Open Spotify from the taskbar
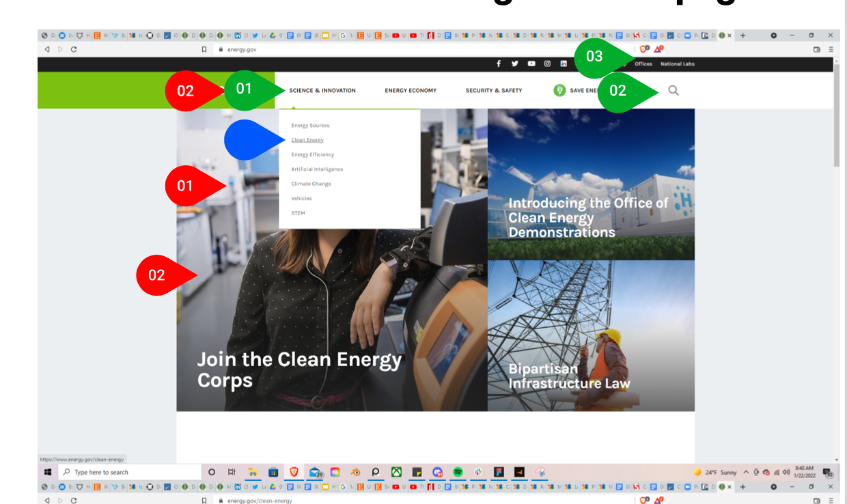This screenshot has height=504, width=847. coord(458,472)
